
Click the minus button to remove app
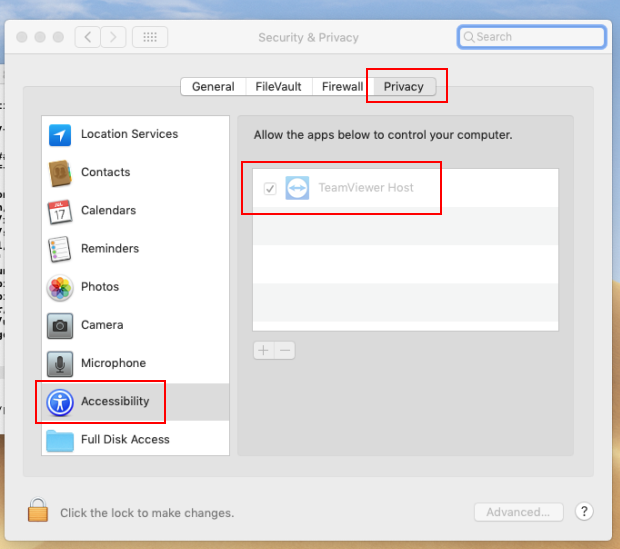pyautogui.click(x=285, y=351)
